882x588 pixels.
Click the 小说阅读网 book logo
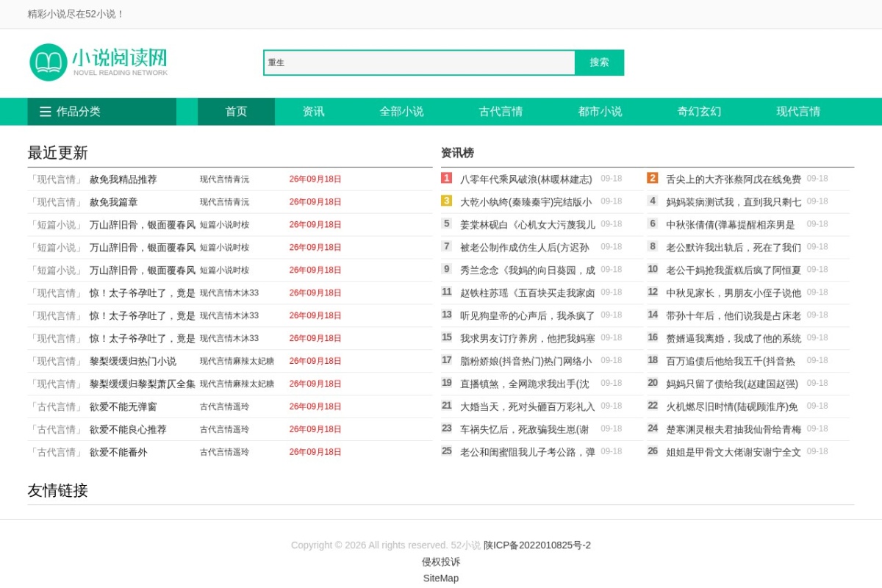[x=98, y=62]
